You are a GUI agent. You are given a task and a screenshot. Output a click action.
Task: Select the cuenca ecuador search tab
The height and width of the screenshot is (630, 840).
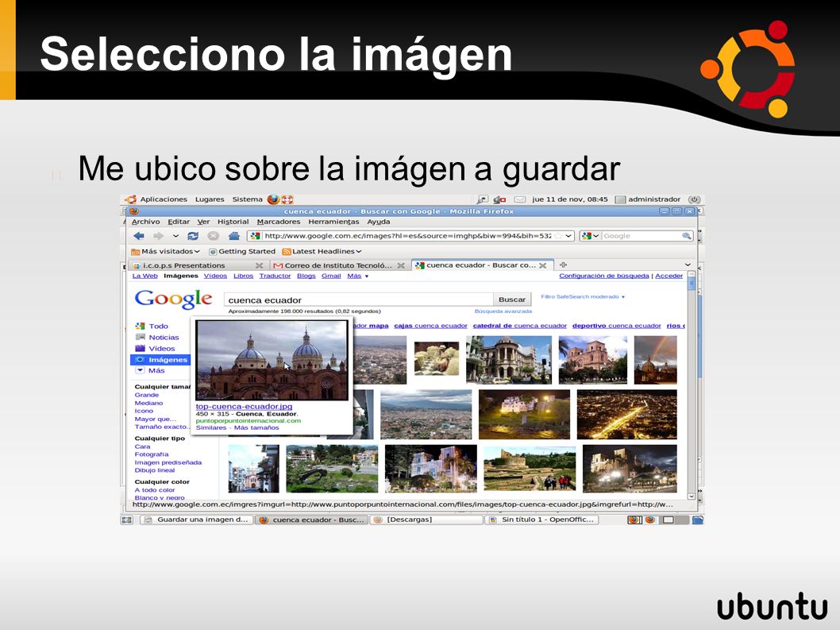482,265
